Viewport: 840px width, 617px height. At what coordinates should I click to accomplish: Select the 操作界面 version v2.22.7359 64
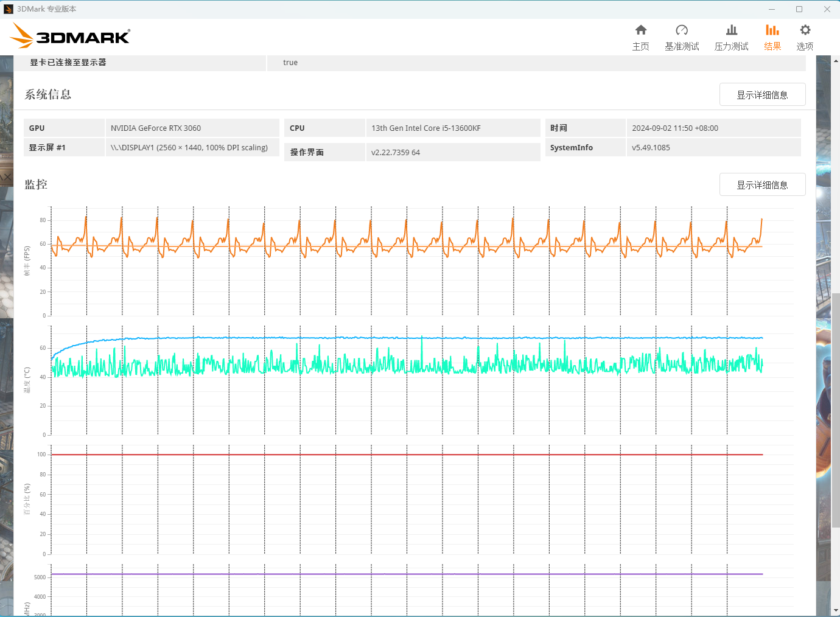pos(396,152)
